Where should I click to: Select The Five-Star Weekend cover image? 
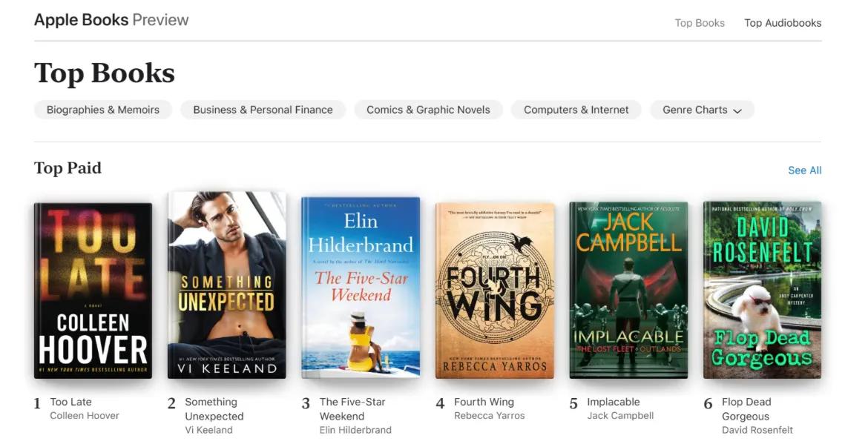point(361,288)
